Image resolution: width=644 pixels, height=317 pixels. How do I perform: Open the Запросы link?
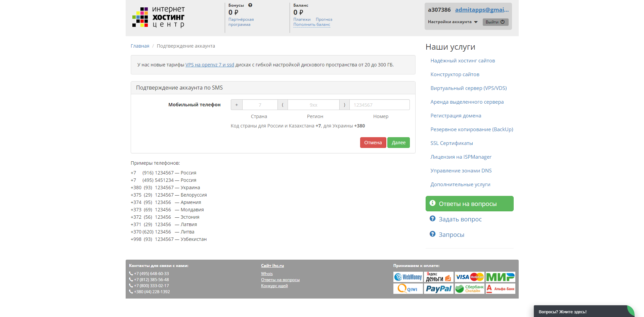tap(452, 235)
